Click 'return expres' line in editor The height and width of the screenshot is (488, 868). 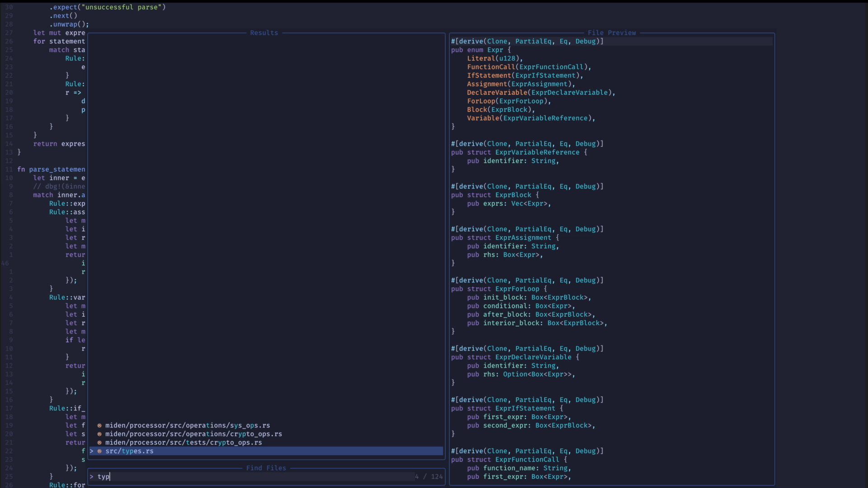click(x=59, y=144)
